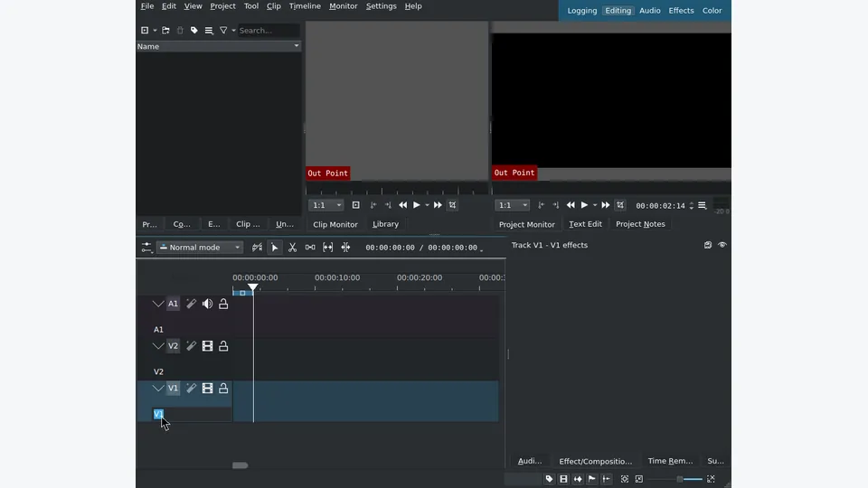Screen dimensions: 868x488
Task: Toggle video thumbnails in status bar
Action: pyautogui.click(x=563, y=479)
